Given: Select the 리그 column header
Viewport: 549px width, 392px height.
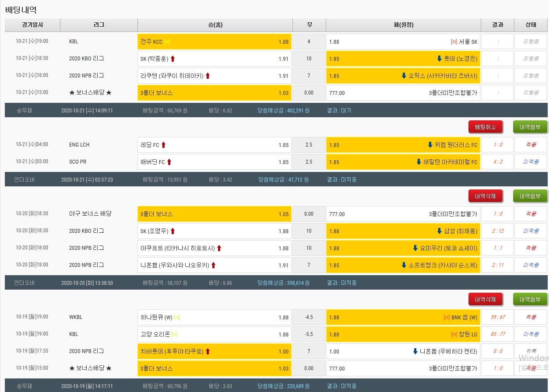Looking at the screenshot, I should point(99,25).
